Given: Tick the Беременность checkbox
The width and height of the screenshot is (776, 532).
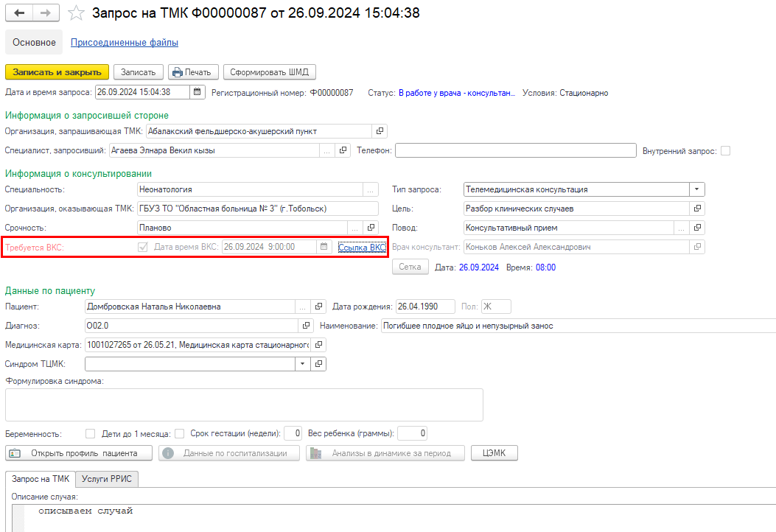Looking at the screenshot, I should 91,433.
